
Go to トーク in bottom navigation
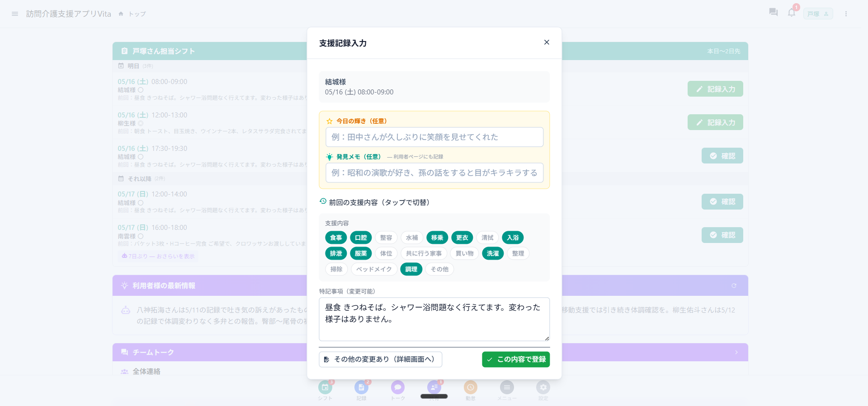(x=398, y=390)
